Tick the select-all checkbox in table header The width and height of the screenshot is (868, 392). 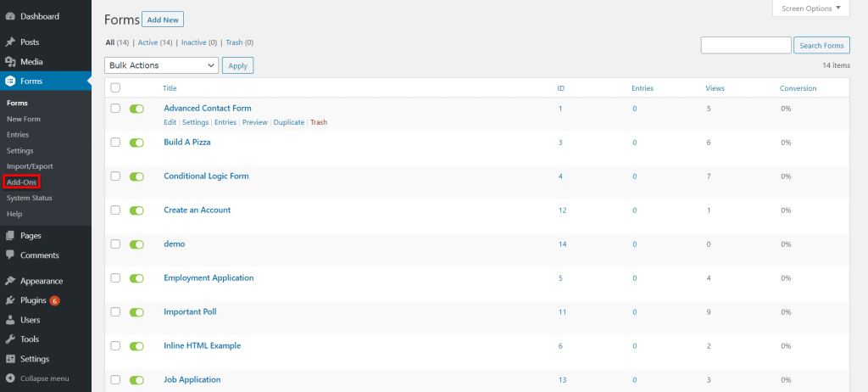pos(115,87)
